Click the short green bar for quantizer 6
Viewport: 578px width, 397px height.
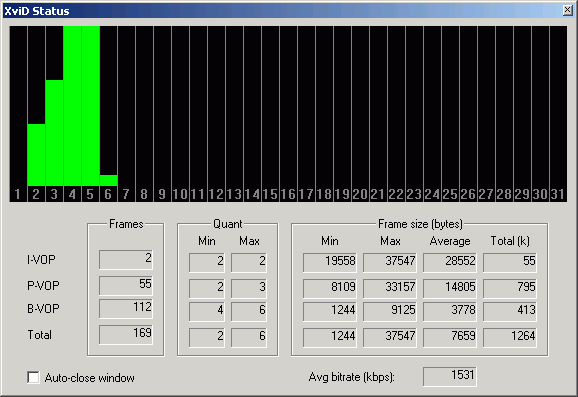[108, 180]
